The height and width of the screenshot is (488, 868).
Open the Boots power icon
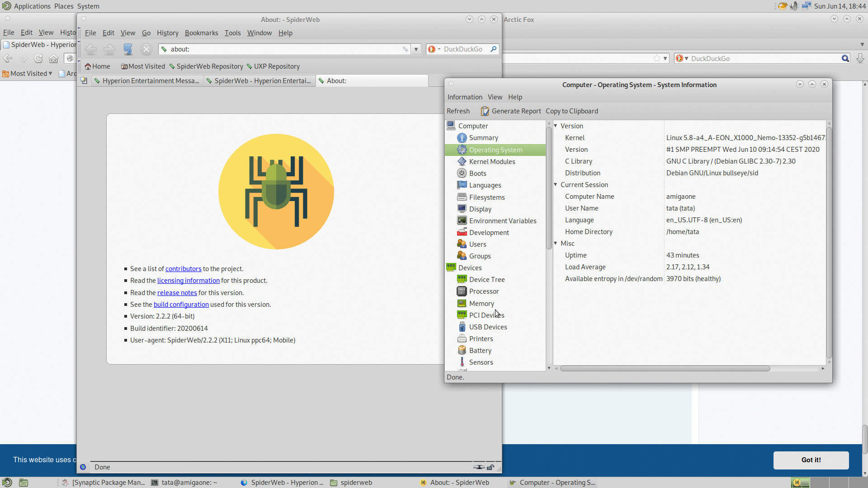point(462,173)
